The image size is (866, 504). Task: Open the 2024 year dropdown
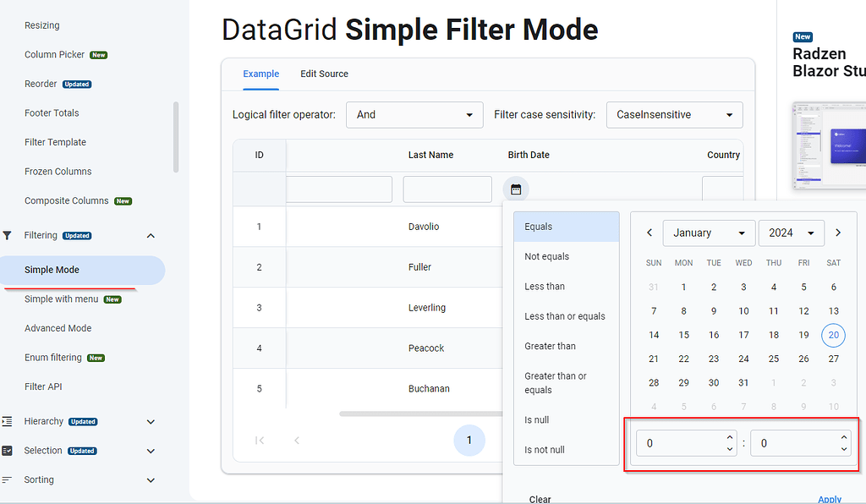792,233
